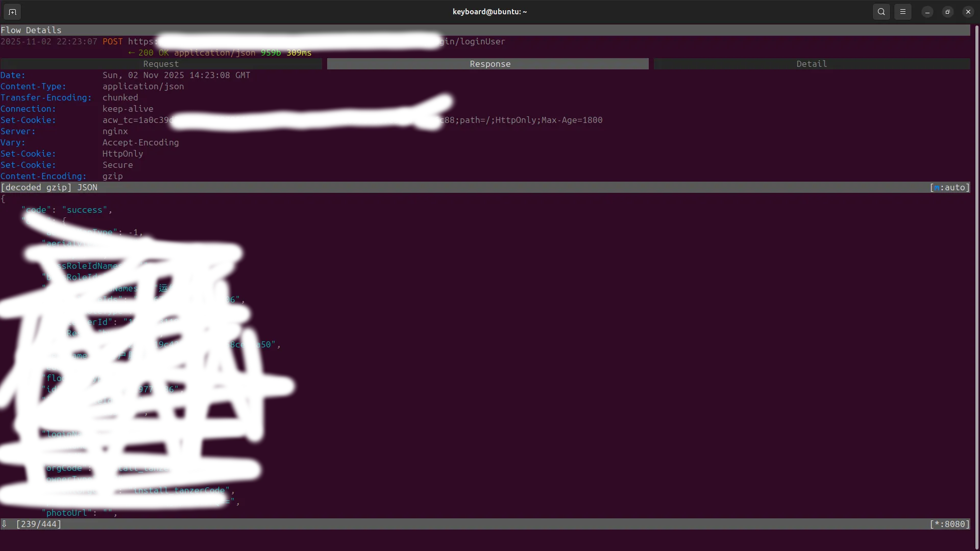Click the [239/444] position indicator

39,524
